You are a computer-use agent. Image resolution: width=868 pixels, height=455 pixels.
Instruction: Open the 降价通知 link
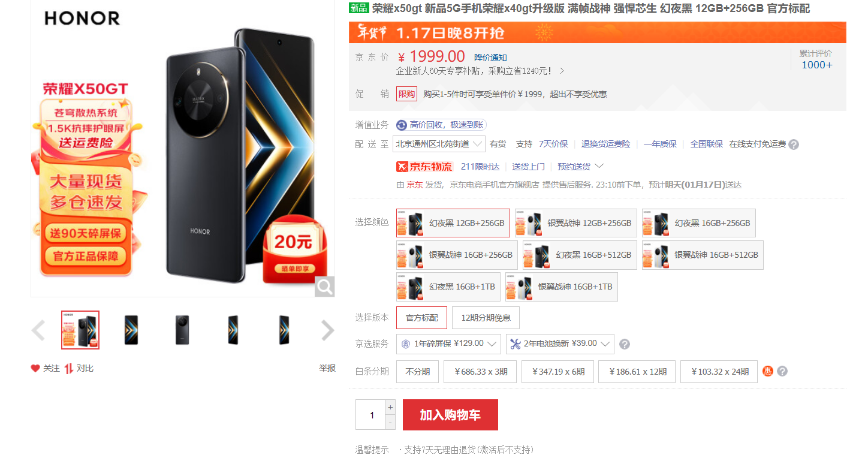tap(490, 58)
